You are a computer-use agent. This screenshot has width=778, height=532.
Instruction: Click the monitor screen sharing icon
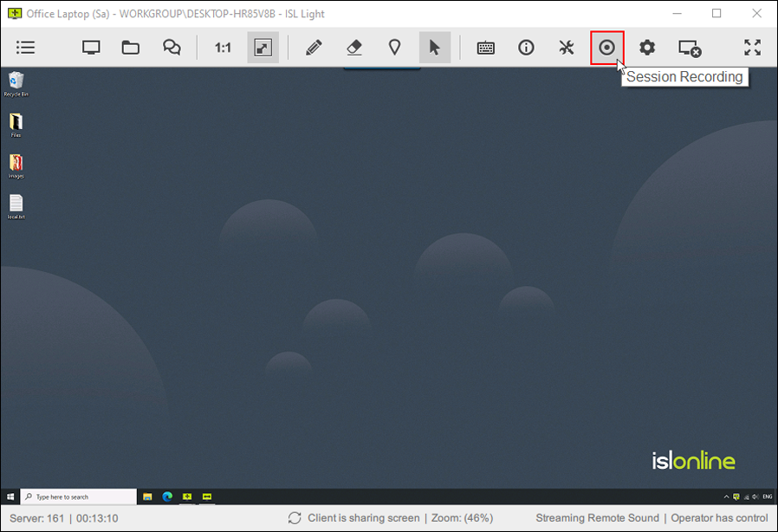click(91, 48)
